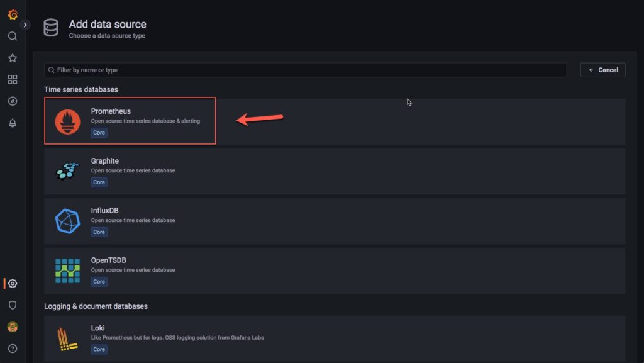Click Loki description text from Grafana Labs
Image resolution: width=644 pixels, height=363 pixels.
(177, 338)
